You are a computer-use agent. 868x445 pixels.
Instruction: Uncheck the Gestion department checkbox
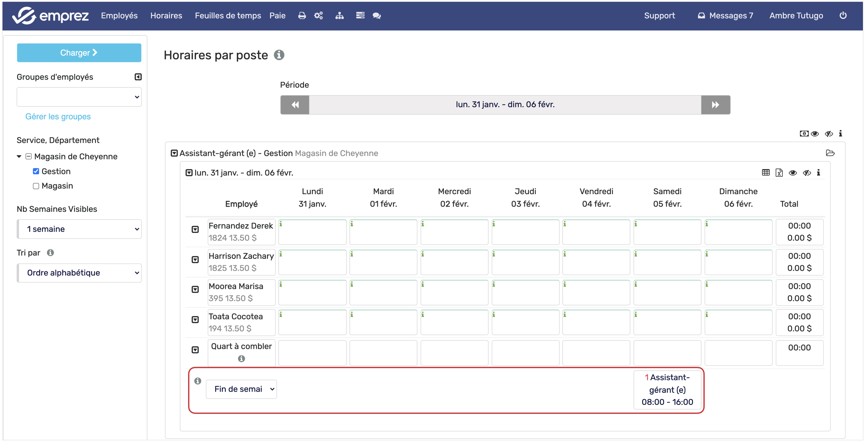pos(36,171)
